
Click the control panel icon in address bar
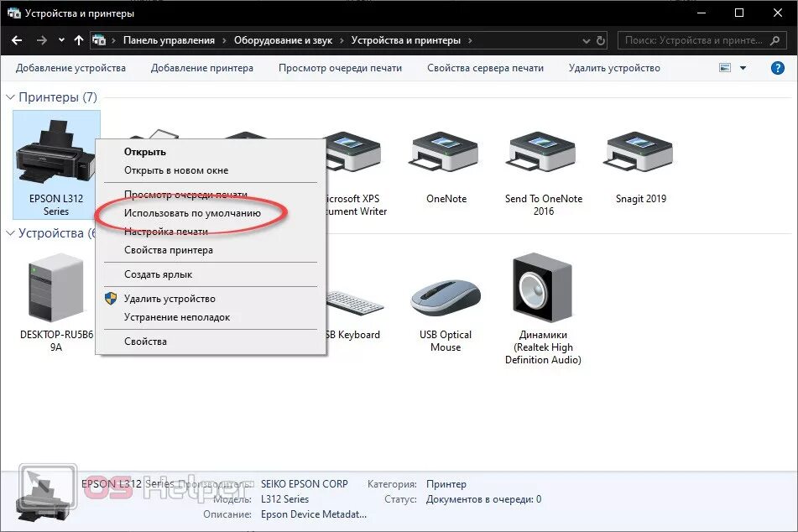[99, 40]
